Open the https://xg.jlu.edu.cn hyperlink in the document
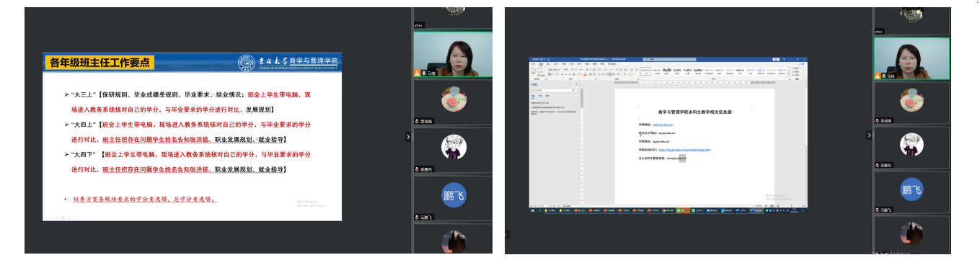Image resolution: width=980 pixels, height=273 pixels. pyautogui.click(x=684, y=150)
